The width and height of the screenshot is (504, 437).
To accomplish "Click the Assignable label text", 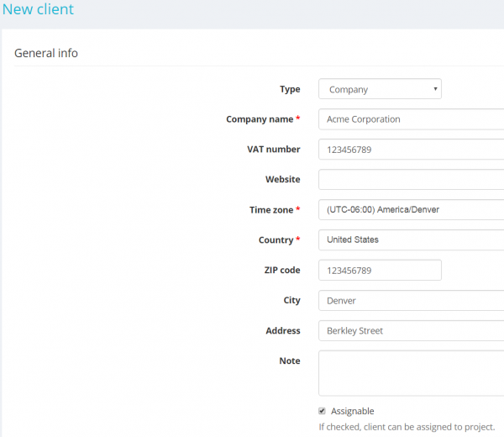I will pos(352,411).
